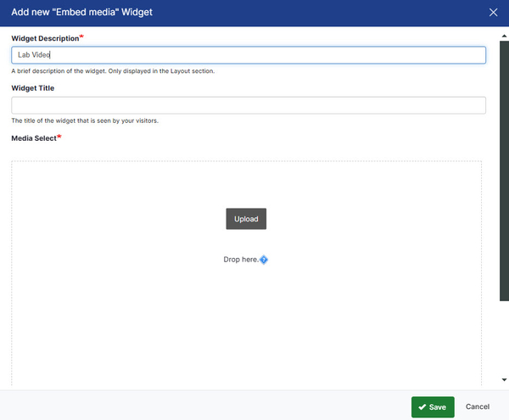Click the Widget Title label

[x=32, y=88]
